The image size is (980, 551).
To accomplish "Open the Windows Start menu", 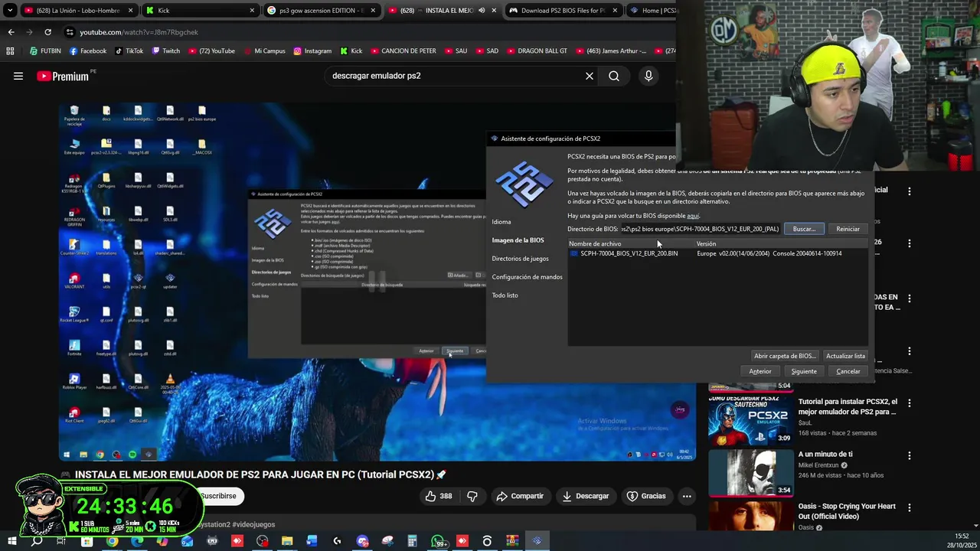I will pos(12,541).
